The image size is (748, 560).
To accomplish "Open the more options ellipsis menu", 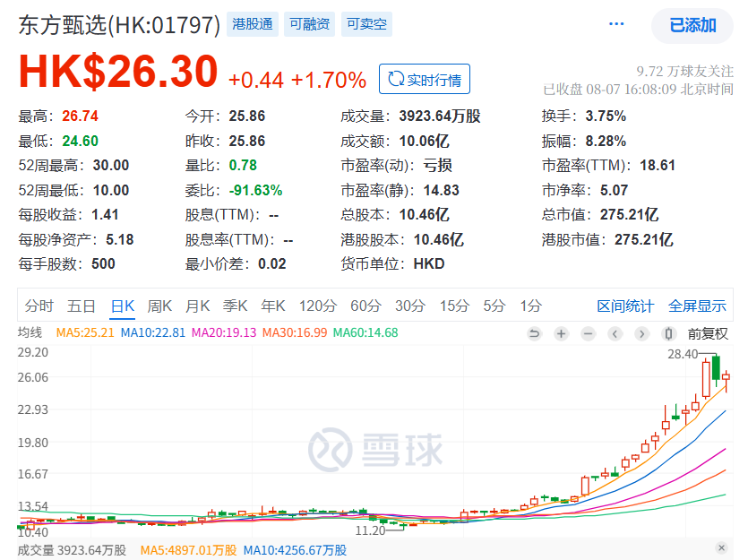I will [615, 24].
